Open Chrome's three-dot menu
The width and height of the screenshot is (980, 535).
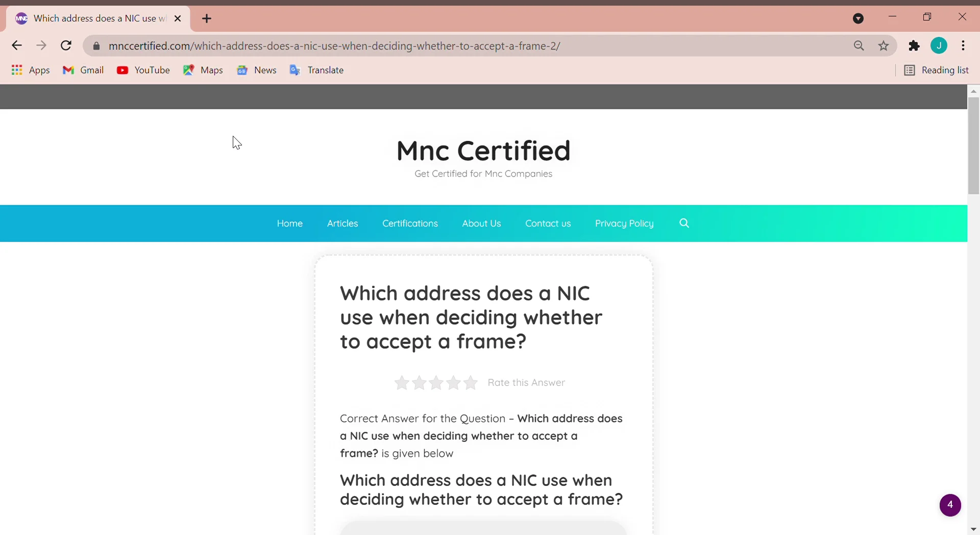coord(964,45)
